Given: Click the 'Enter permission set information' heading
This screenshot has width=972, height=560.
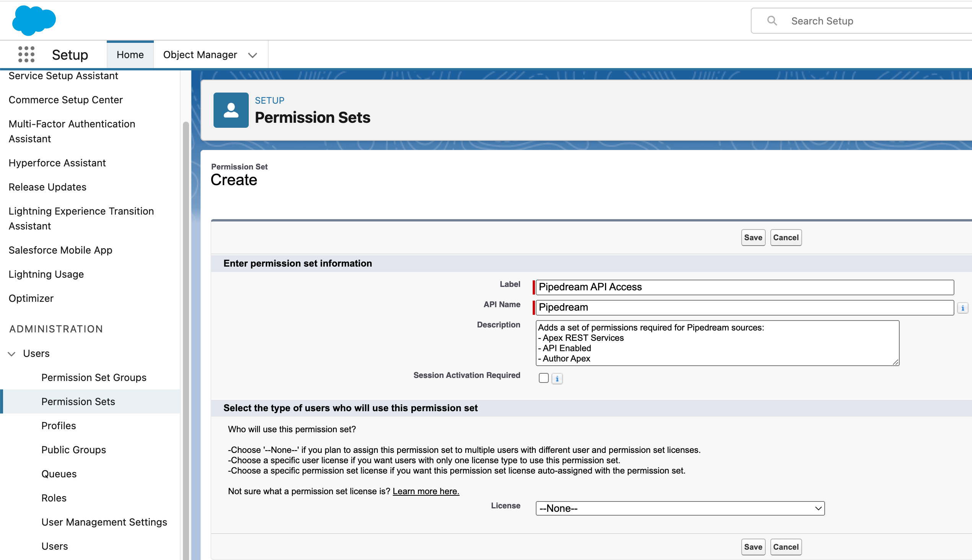Looking at the screenshot, I should pos(297,264).
